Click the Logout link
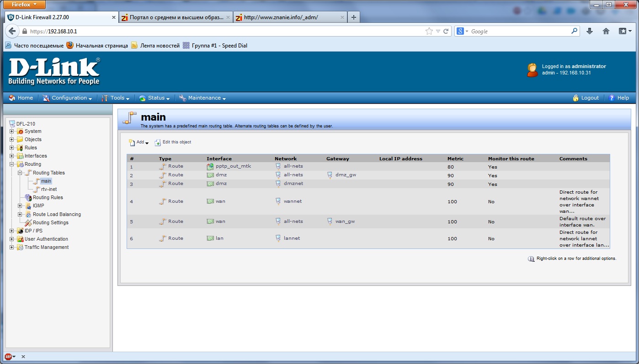 tap(586, 98)
